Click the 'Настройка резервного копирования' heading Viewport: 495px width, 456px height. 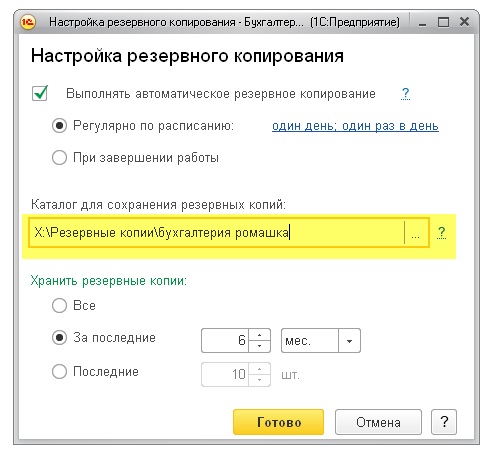(187, 55)
